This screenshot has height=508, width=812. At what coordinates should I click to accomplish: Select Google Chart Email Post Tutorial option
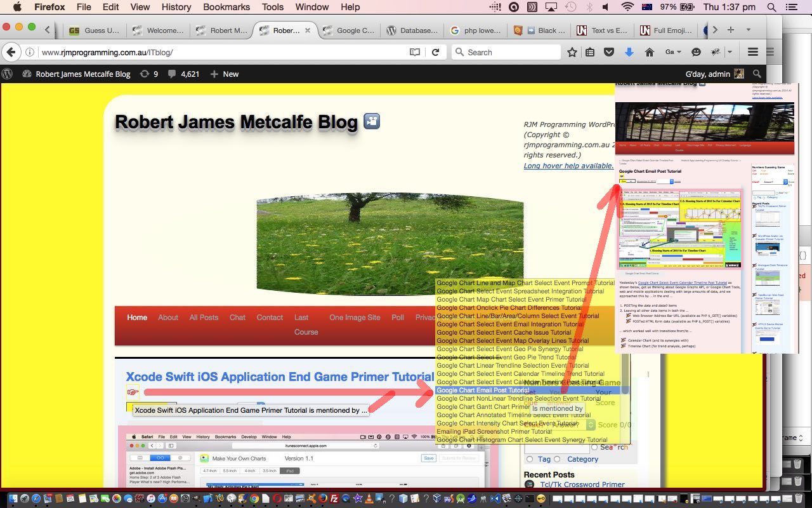click(532, 391)
